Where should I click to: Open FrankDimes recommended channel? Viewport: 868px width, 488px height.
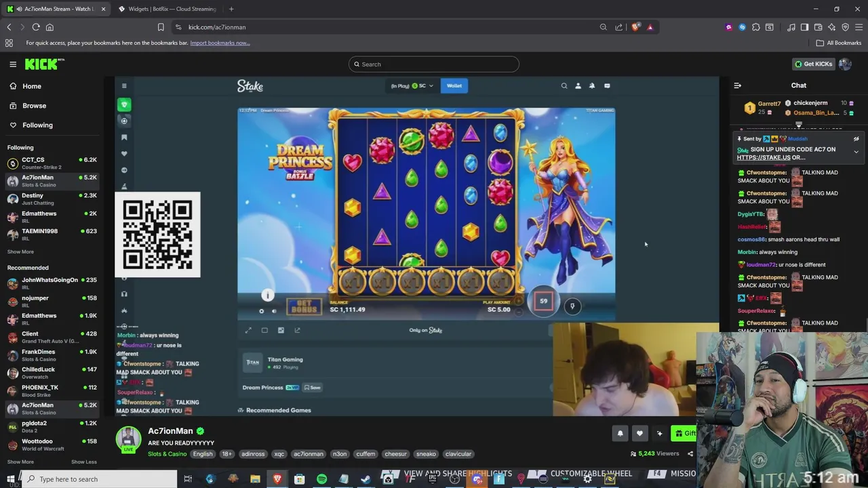[x=52, y=354]
